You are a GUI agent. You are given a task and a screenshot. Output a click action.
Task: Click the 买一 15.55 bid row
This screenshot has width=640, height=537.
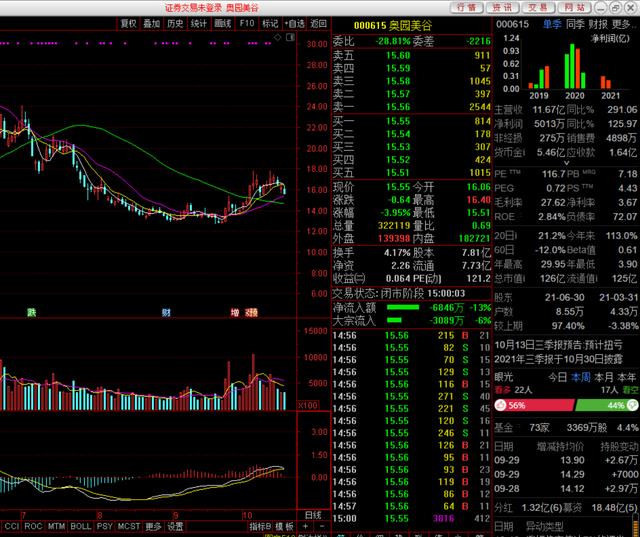411,121
